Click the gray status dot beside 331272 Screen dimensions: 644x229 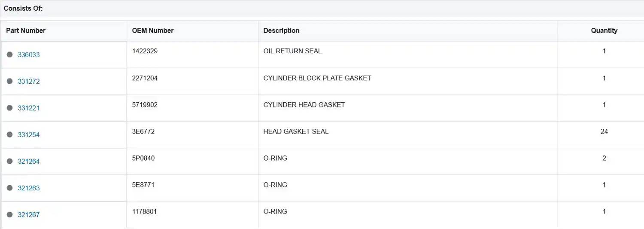(10, 81)
